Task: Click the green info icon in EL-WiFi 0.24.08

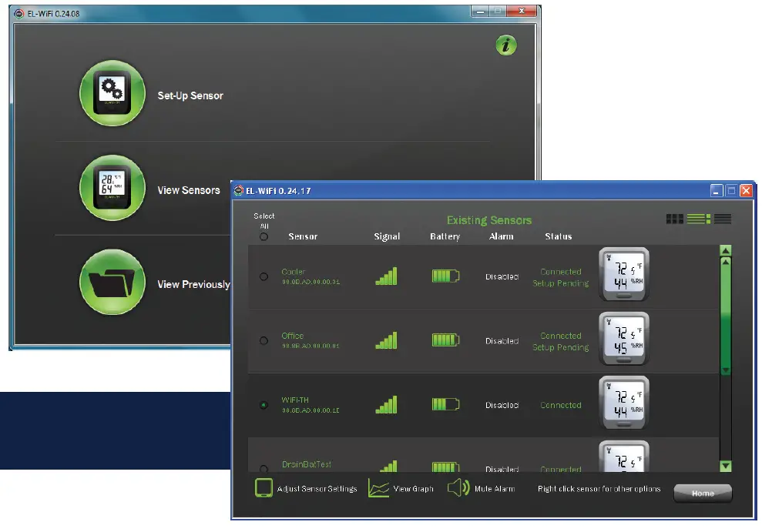Action: coord(506,45)
